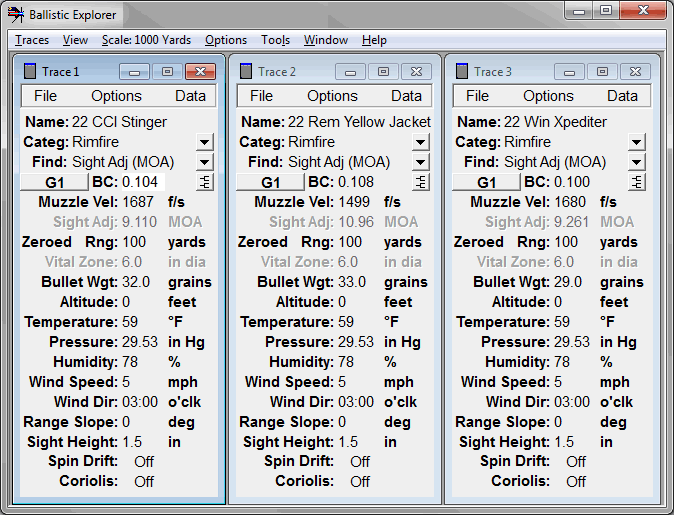
Task: Open the Tools menu
Action: [276, 40]
